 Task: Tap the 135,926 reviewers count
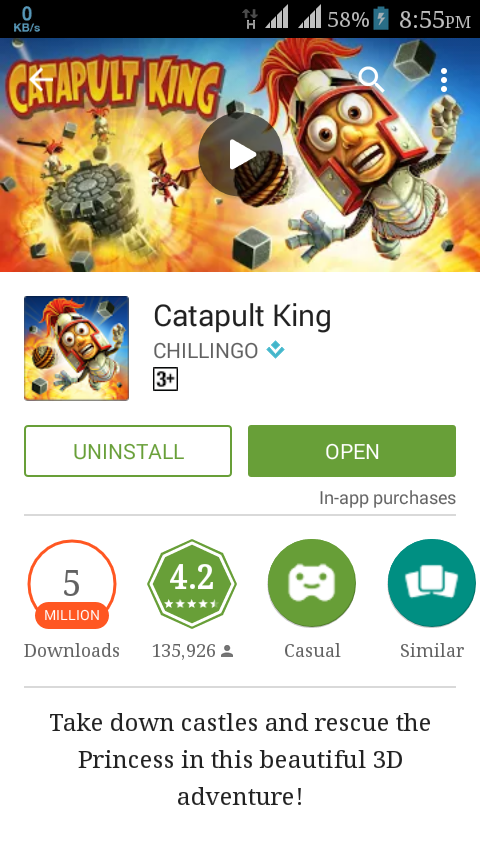point(192,650)
